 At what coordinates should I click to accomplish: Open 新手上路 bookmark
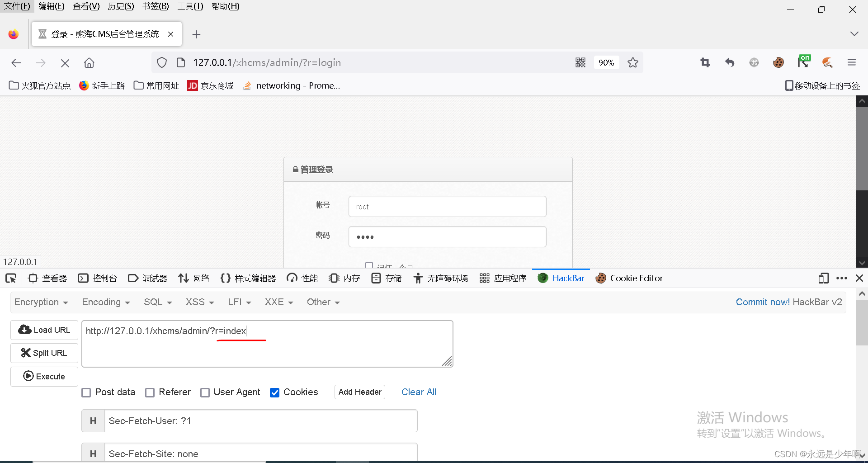click(x=102, y=85)
